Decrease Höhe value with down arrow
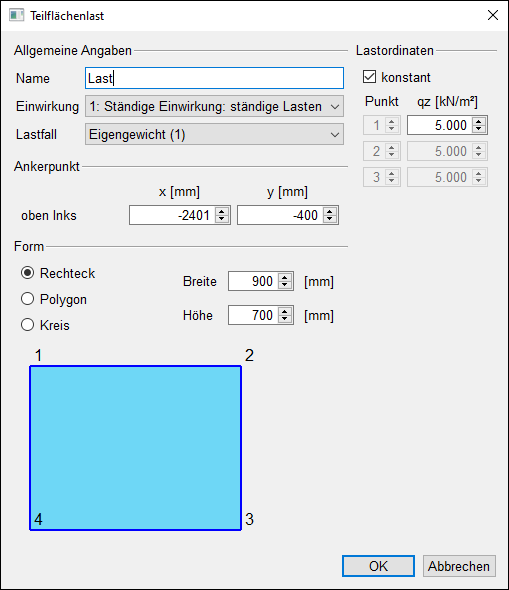 point(285,319)
